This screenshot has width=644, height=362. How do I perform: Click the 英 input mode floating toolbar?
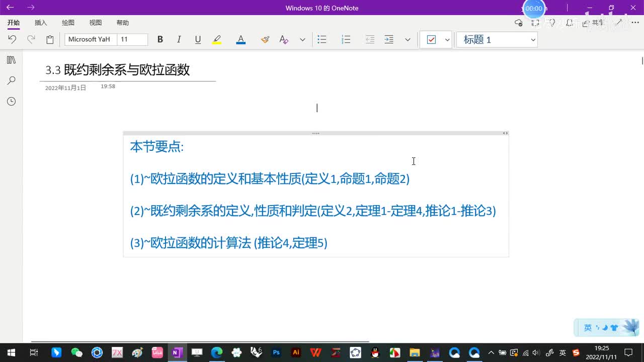[588, 328]
